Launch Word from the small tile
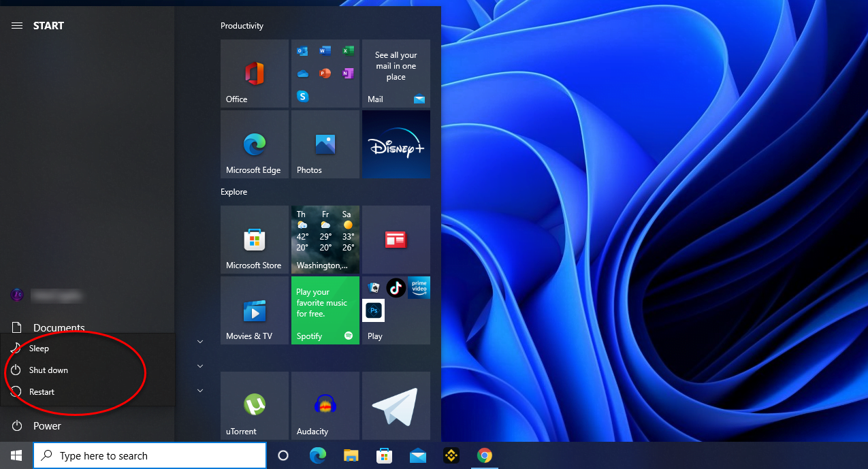This screenshot has width=868, height=469. click(x=325, y=51)
